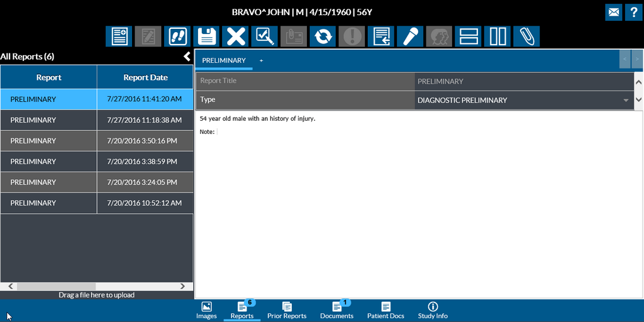Click the down chevron beside Type row

click(x=639, y=100)
